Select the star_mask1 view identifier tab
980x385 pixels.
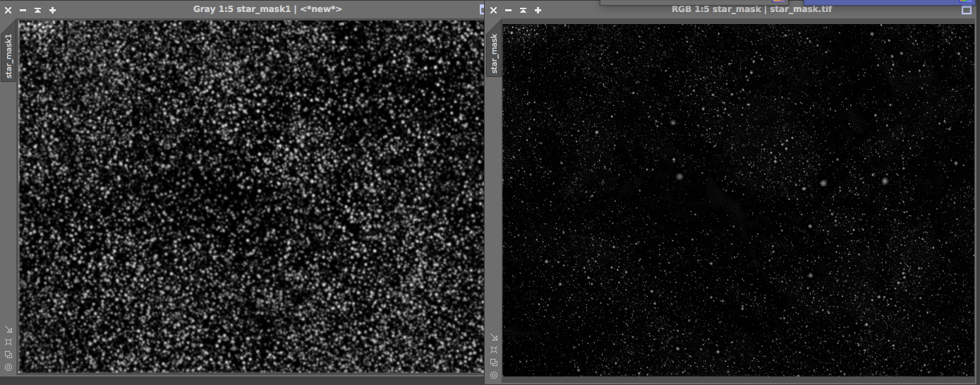pos(8,55)
